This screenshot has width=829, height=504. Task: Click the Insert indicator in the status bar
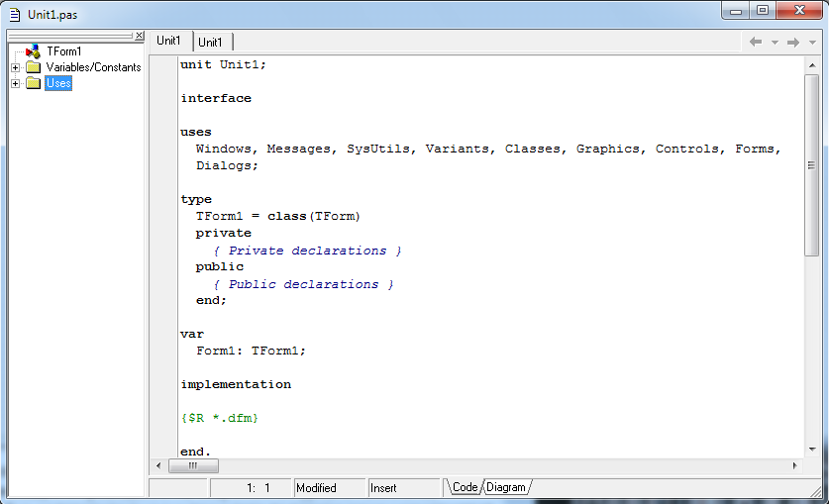tap(383, 488)
